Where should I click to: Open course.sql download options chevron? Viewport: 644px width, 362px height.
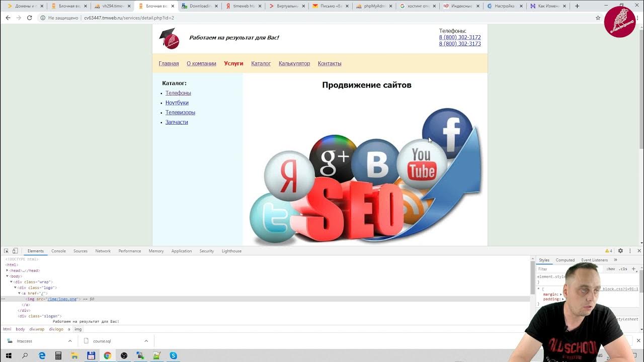146,341
